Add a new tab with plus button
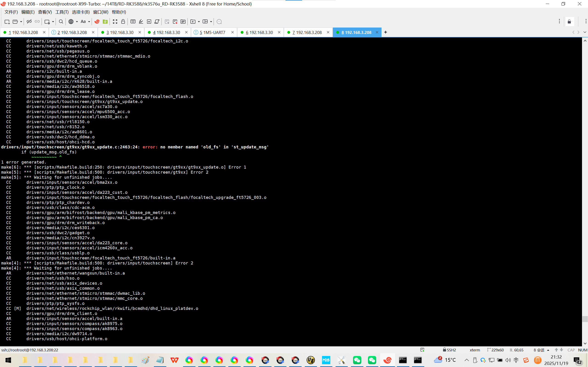Viewport: 588px width, 367px height. [x=385, y=32]
